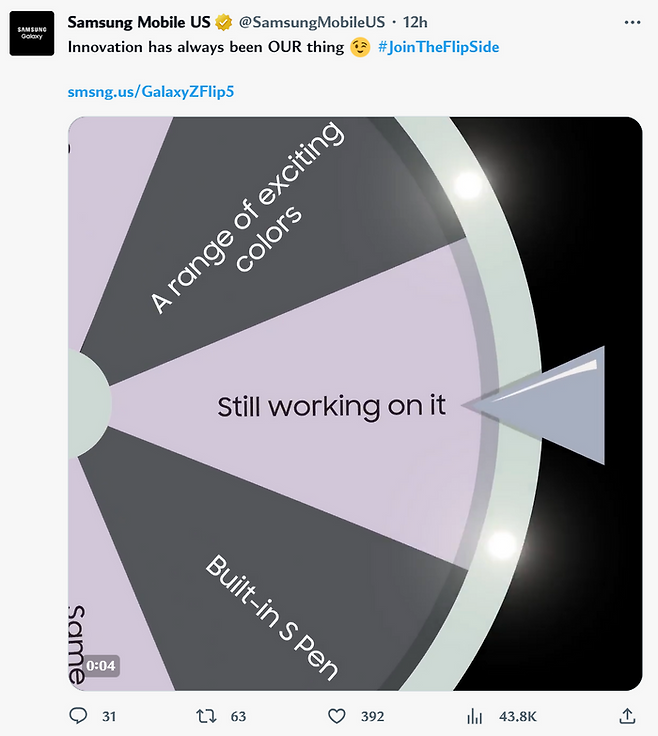Click the 43.8K view count
The height and width of the screenshot is (736, 658).
[x=517, y=716]
